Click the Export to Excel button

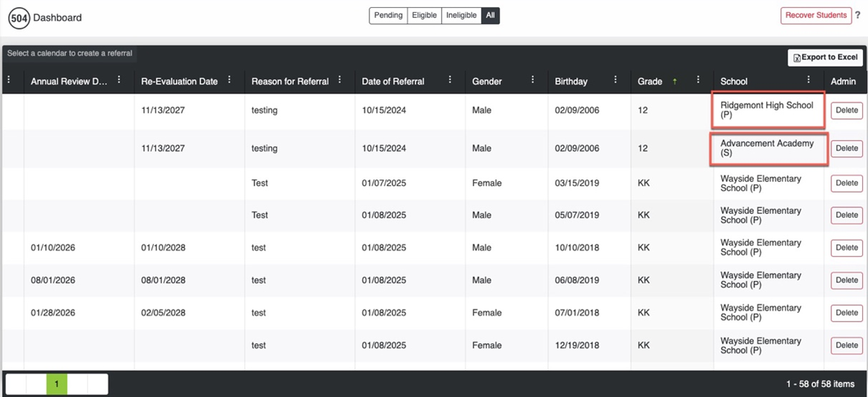click(x=825, y=57)
